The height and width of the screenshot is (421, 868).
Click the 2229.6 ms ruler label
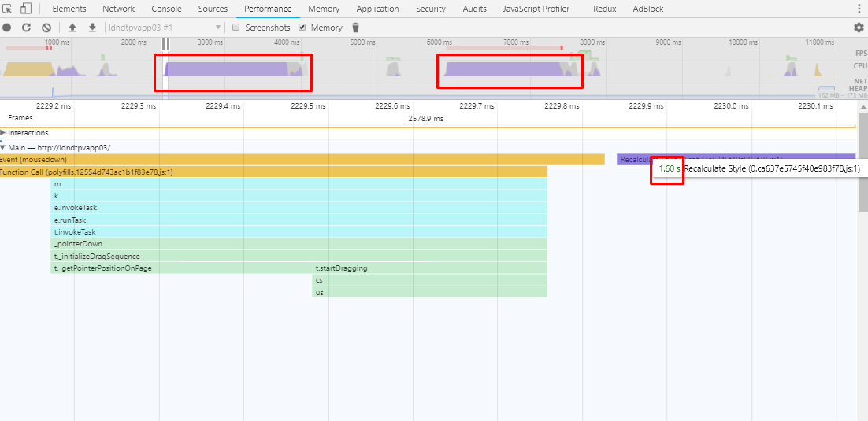(x=394, y=105)
